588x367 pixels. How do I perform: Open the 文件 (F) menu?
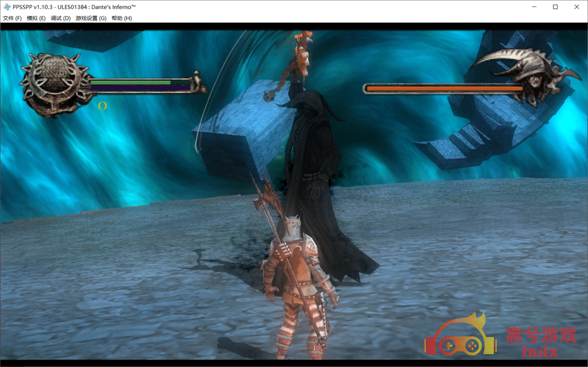[12, 18]
